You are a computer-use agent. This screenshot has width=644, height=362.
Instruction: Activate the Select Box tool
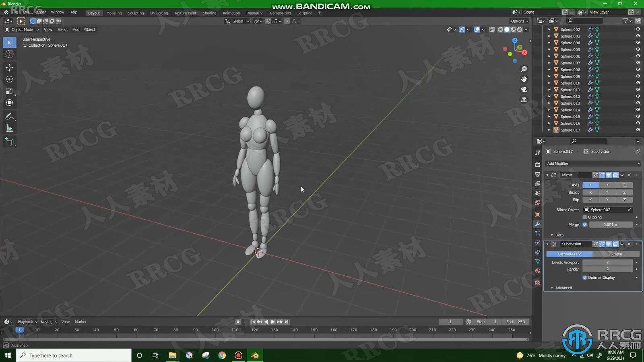(9, 42)
